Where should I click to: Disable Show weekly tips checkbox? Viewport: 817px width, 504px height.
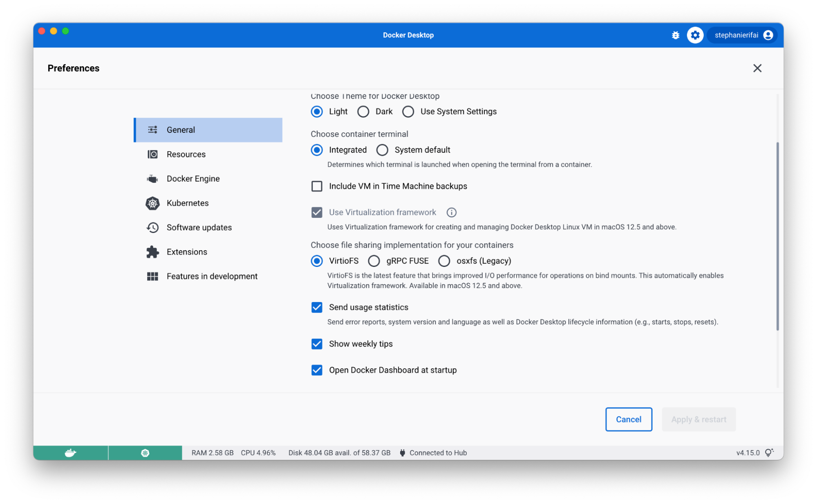pyautogui.click(x=317, y=344)
